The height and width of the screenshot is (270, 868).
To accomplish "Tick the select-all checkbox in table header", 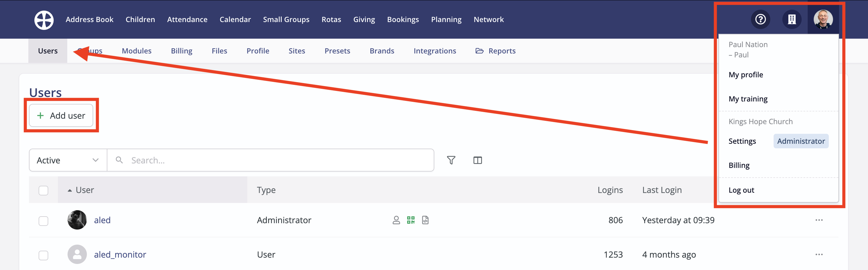I will 43,190.
